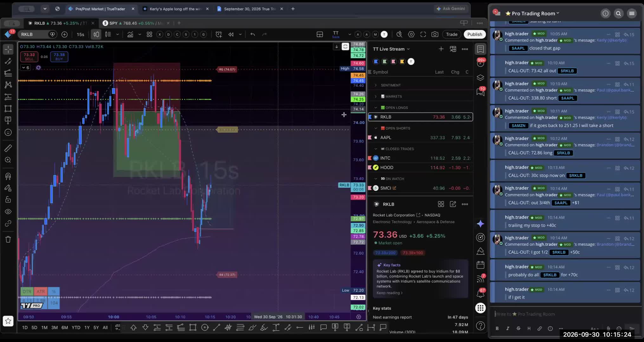Click the trash remove drawings icon
644x342 pixels.
tap(8, 239)
